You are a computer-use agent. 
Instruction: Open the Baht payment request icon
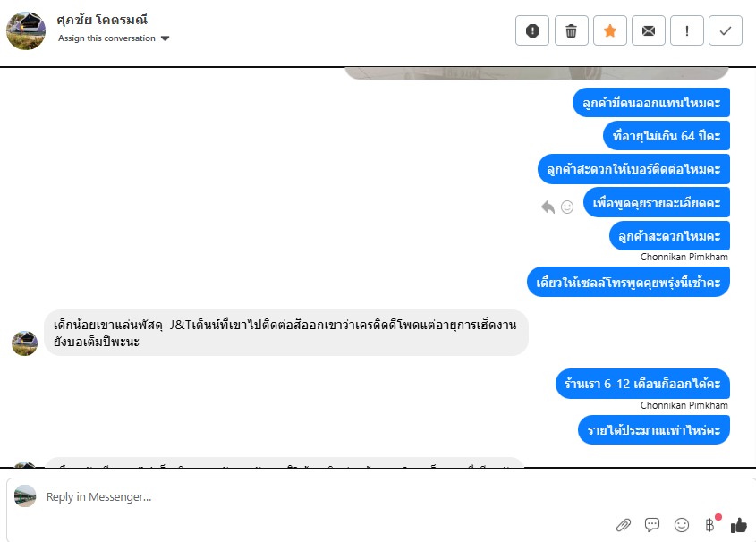709,525
